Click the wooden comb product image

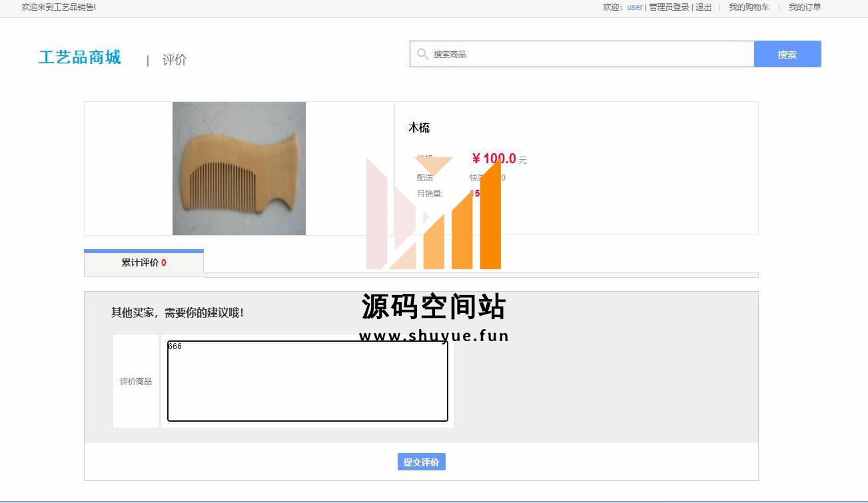239,169
